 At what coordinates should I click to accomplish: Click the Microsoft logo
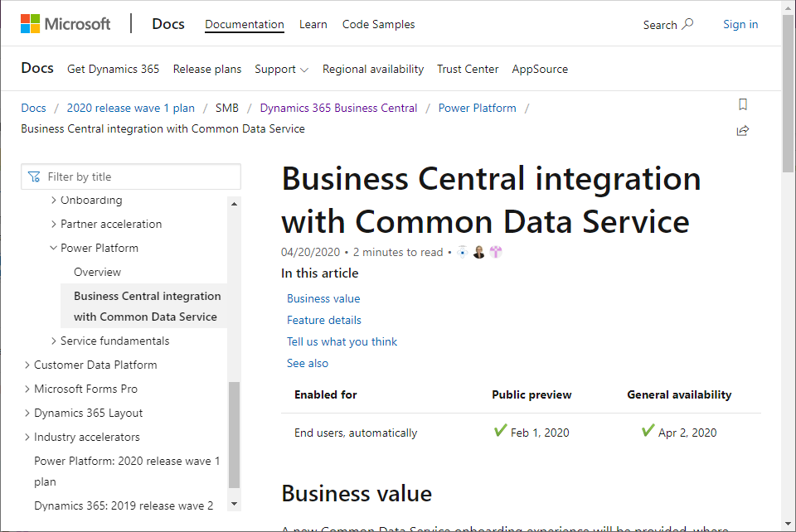[x=66, y=24]
